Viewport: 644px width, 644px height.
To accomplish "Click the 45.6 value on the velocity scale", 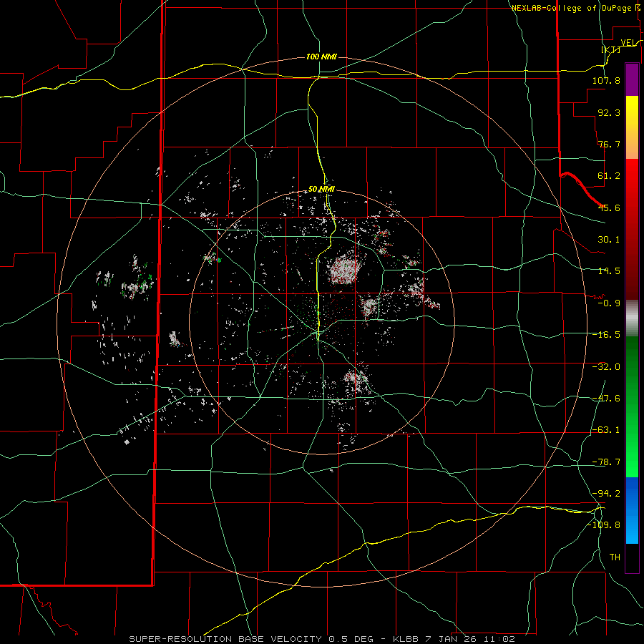I will coord(609,208).
